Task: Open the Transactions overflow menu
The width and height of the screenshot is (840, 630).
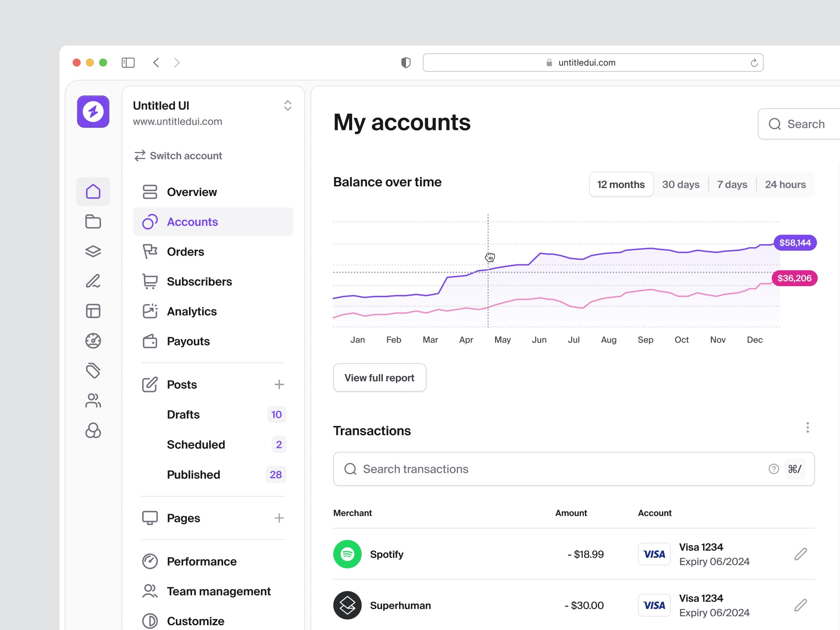Action: pyautogui.click(x=807, y=427)
